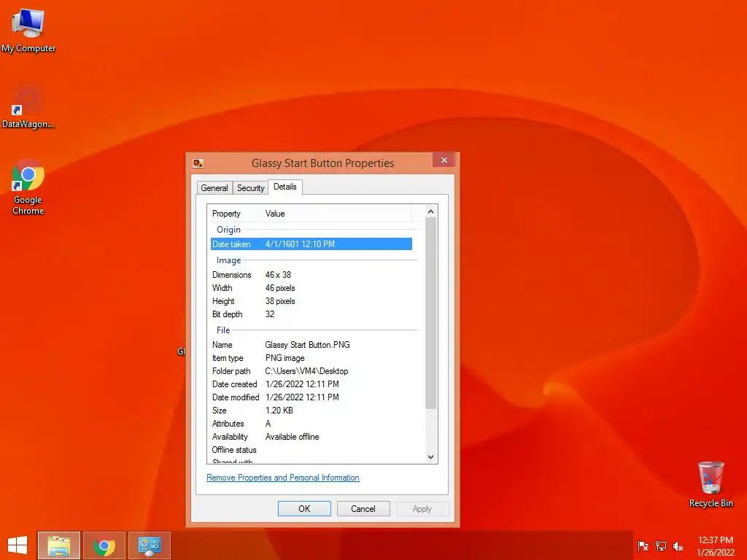Open File Explorer in the taskbar

pyautogui.click(x=59, y=545)
